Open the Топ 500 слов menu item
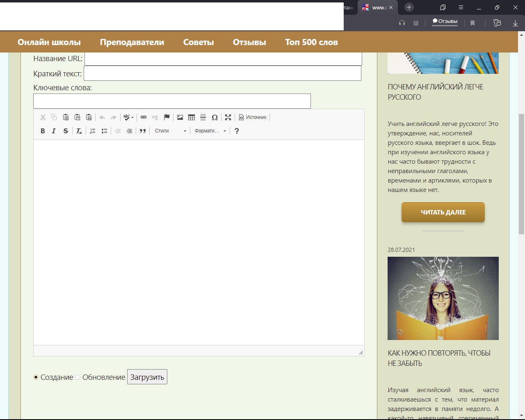This screenshot has height=420, width=525. click(311, 42)
